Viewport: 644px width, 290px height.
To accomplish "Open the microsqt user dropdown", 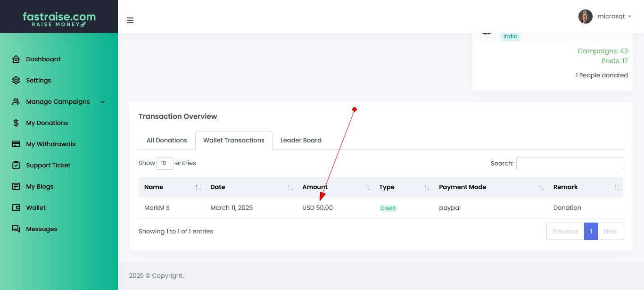I will 605,17.
